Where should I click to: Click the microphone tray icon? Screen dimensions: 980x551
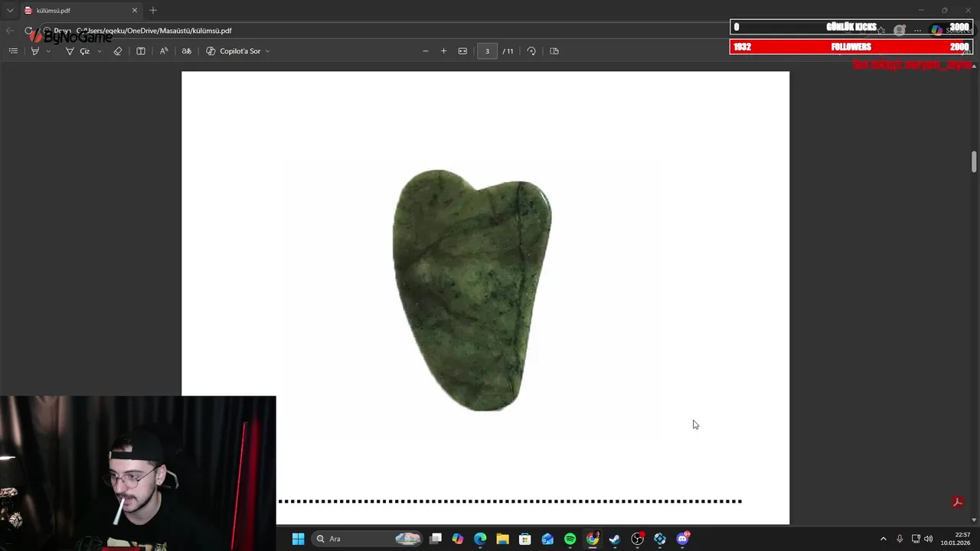point(900,539)
